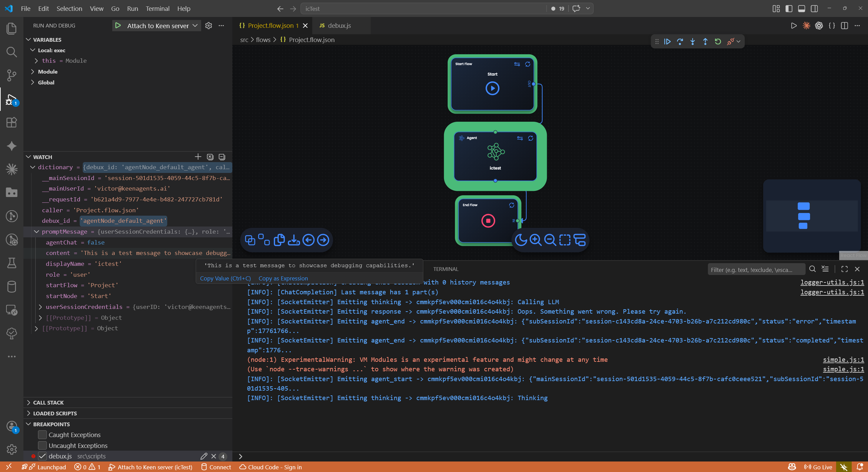Click the Disconnect debug plug icon

tap(730, 41)
